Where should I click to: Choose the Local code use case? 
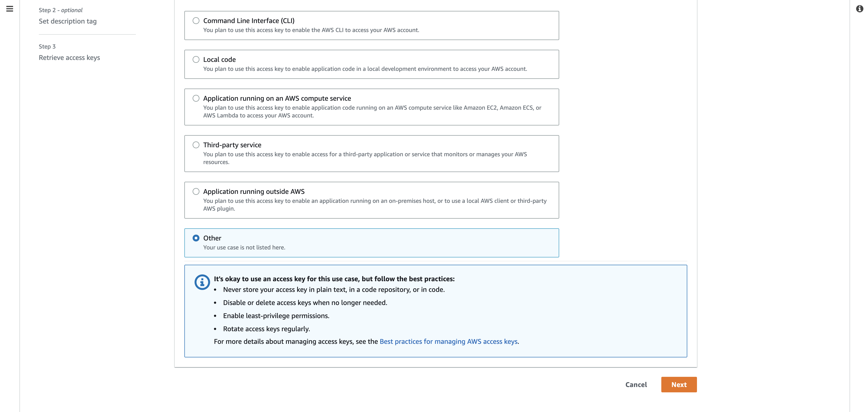(196, 59)
